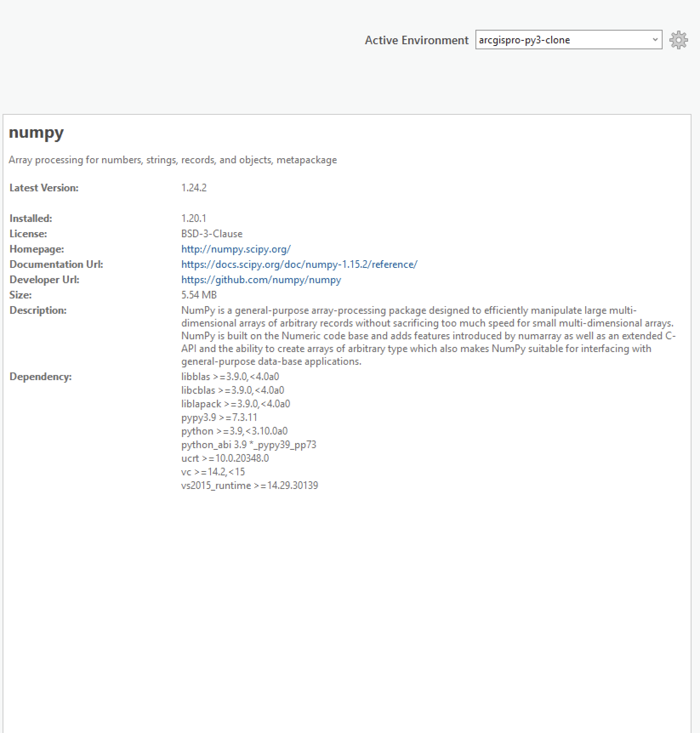Open the environment manager gear icon

click(678, 40)
